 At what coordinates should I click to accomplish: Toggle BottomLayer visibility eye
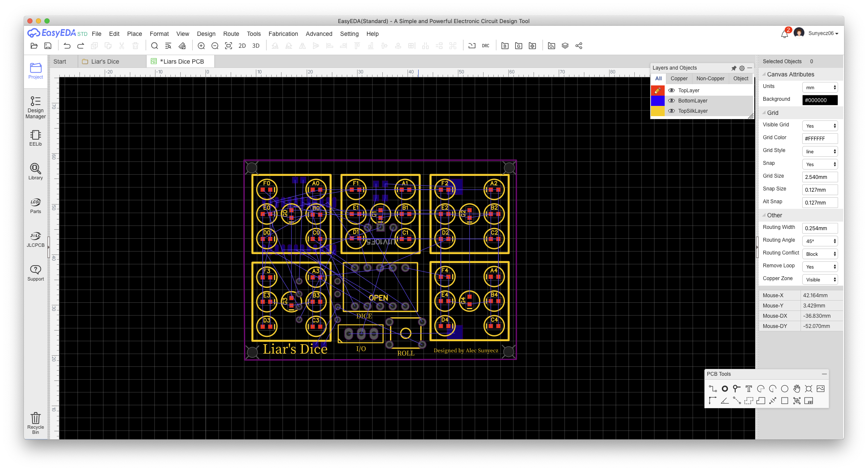click(x=672, y=101)
